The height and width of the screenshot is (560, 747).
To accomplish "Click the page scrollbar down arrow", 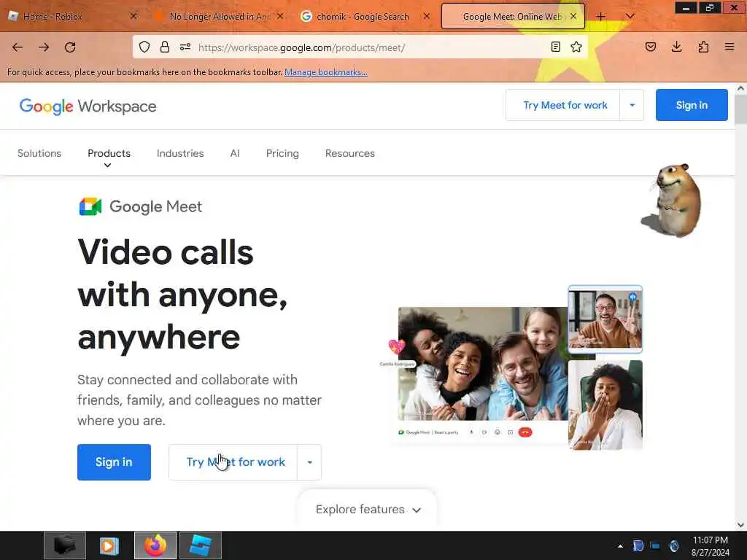I will 741,525.
